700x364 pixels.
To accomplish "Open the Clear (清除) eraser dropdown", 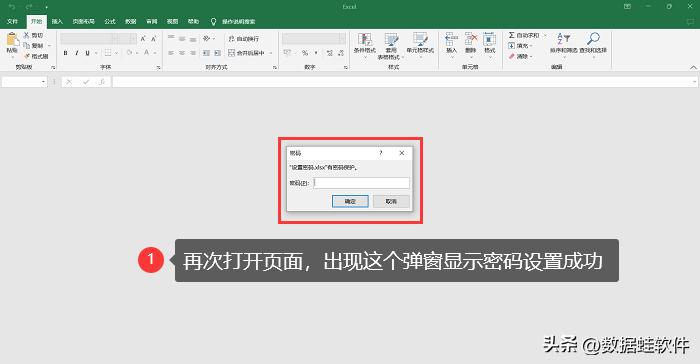I will pyautogui.click(x=520, y=56).
